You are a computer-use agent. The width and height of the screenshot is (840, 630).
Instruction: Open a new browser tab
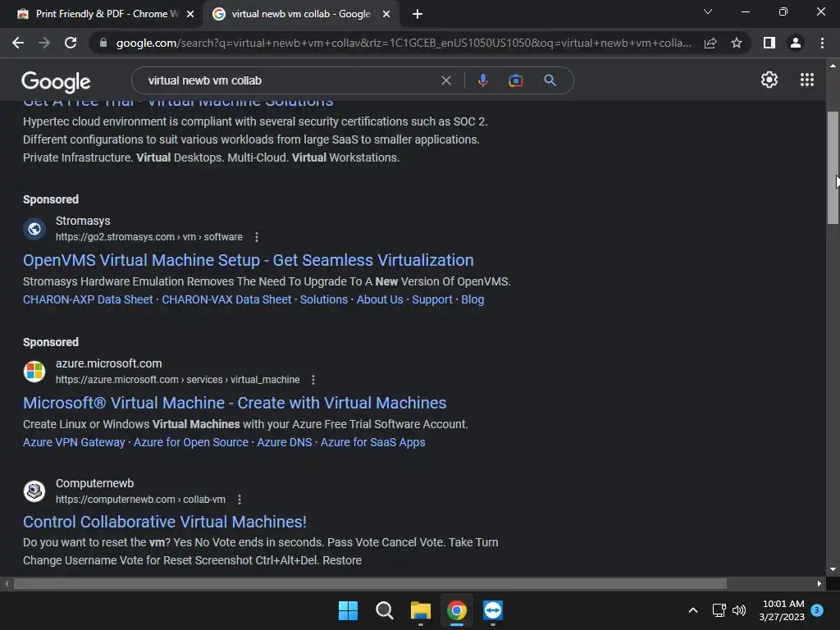[418, 14]
